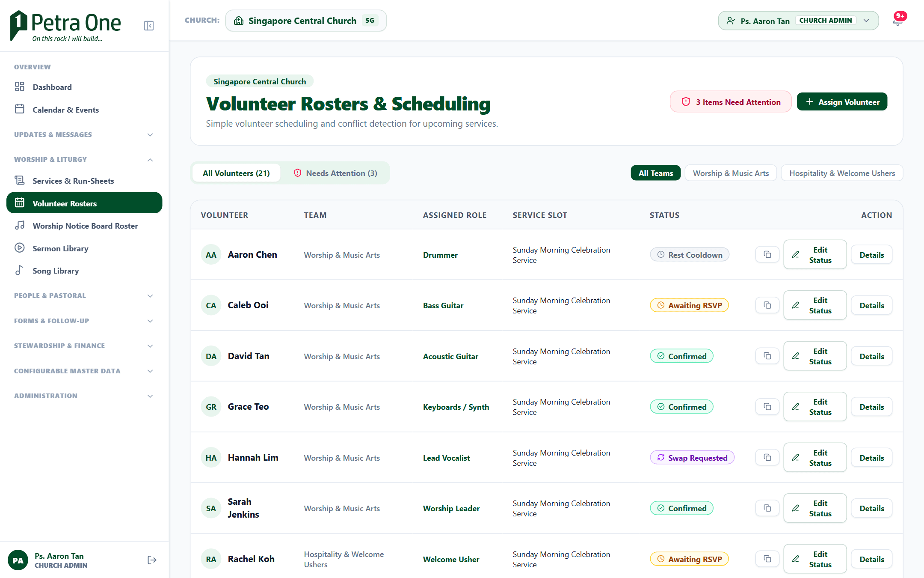Click the HA avatar for Hannah Lim

coord(211,458)
